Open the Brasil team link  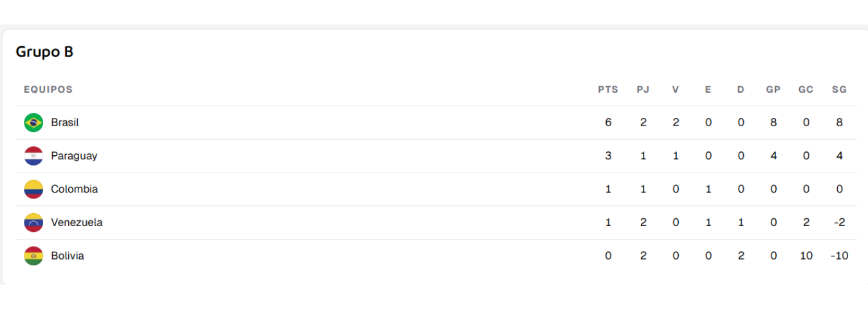pos(65,122)
